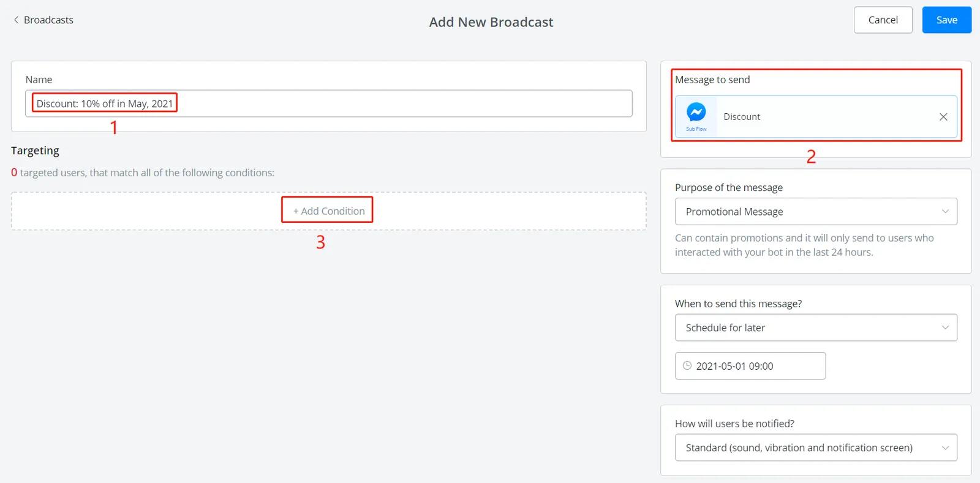The width and height of the screenshot is (980, 483).
Task: Click the 0 targeted users count
Action: [14, 173]
